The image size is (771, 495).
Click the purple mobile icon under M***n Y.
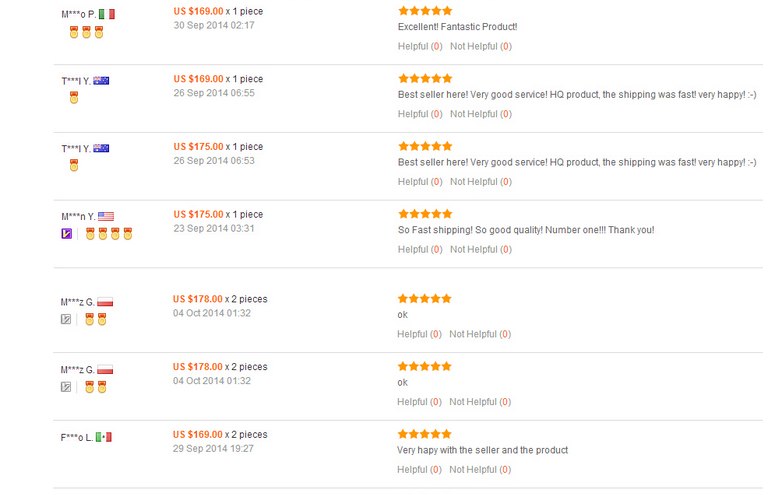(x=66, y=233)
